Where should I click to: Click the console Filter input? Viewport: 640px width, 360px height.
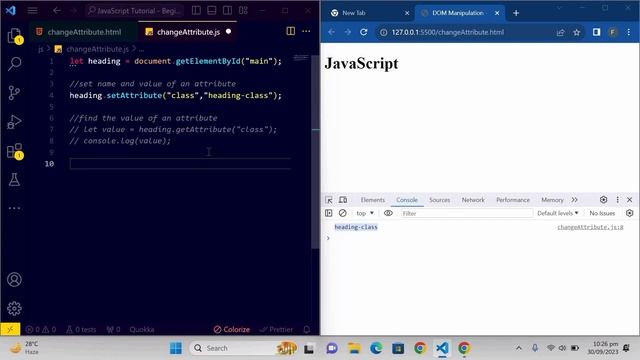(x=467, y=213)
